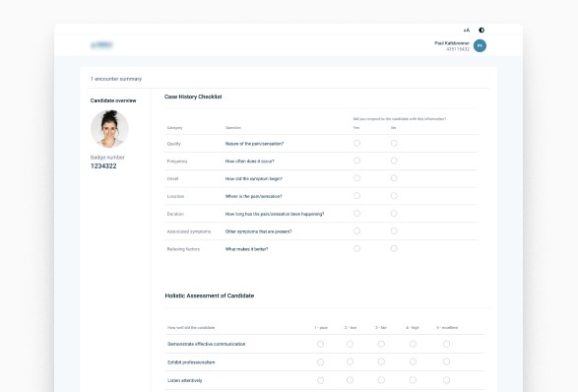The width and height of the screenshot is (578, 392).
Task: Click the candidate profile photo
Action: click(109, 129)
